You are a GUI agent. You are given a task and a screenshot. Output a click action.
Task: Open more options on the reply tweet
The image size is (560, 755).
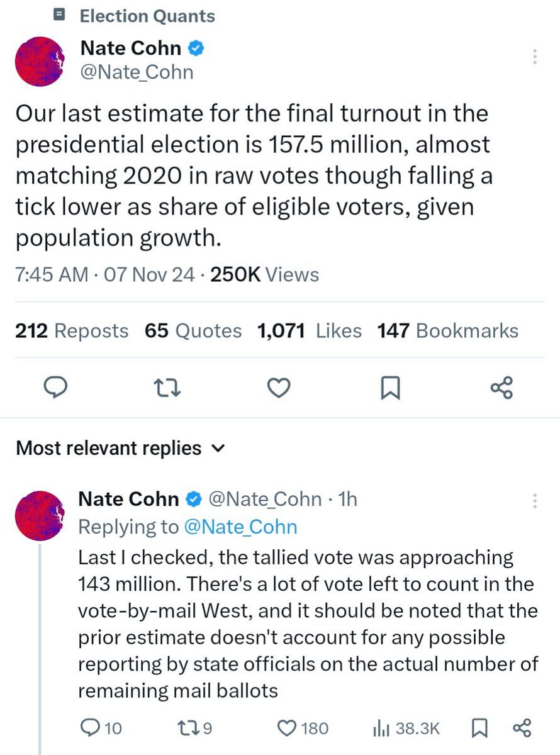coord(534,501)
